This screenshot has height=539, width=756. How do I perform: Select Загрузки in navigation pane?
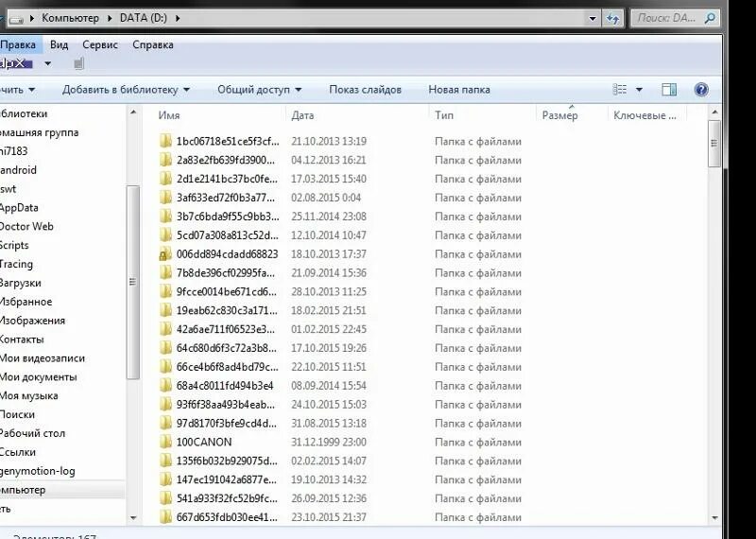20,284
